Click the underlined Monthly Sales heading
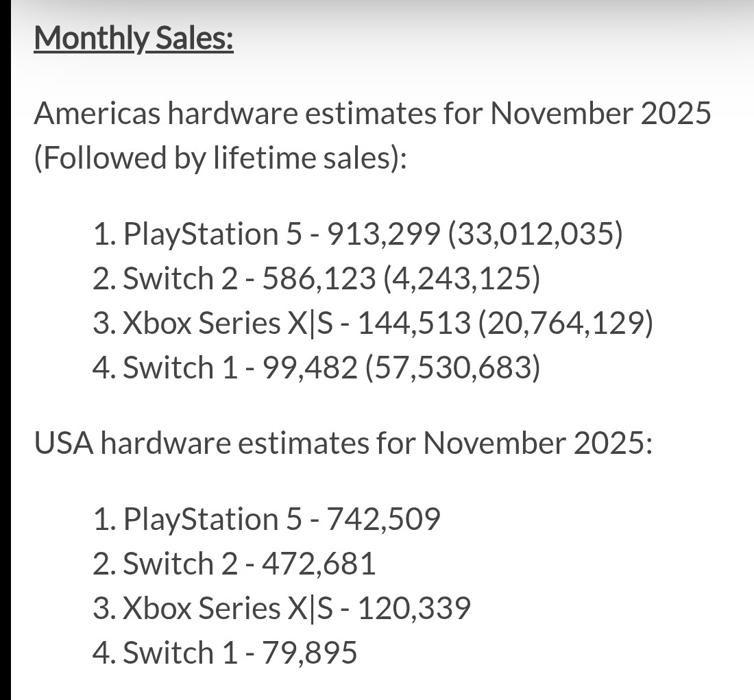This screenshot has height=700, width=754. coord(134,38)
